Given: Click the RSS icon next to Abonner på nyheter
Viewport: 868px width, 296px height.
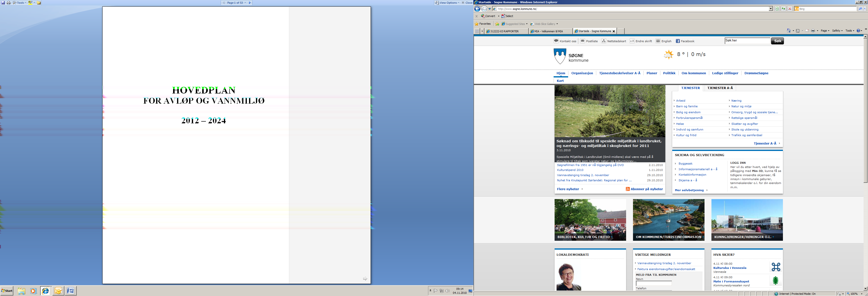Looking at the screenshot, I should (627, 189).
